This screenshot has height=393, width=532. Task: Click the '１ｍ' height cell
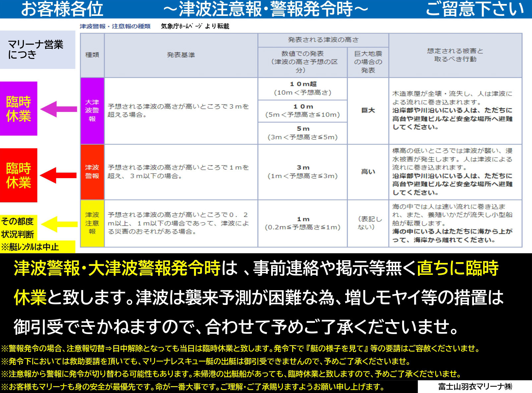pyautogui.click(x=303, y=223)
